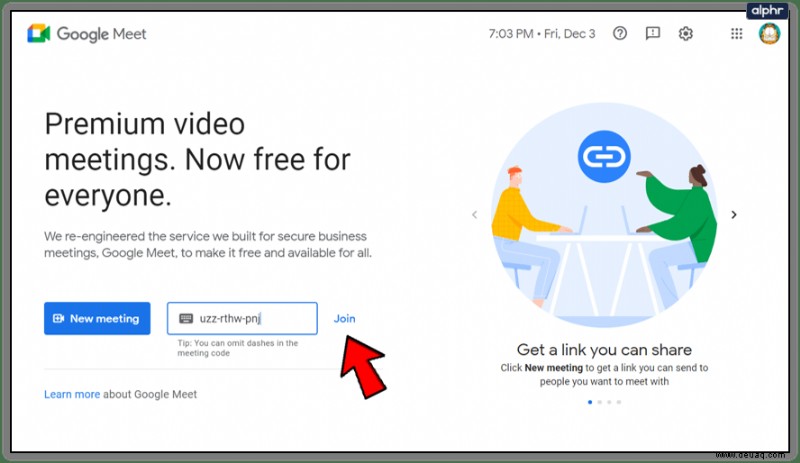Open the Help question-mark icon
The width and height of the screenshot is (800, 463).
[x=620, y=34]
